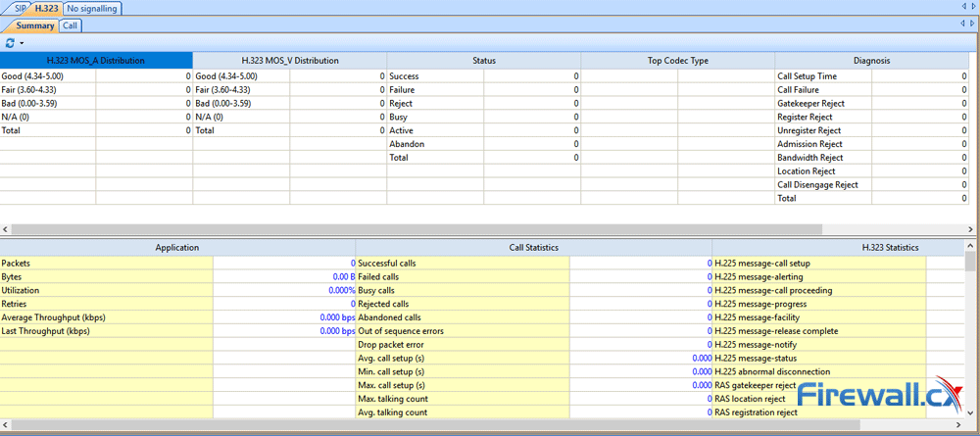Click sub-tab strip left scroll arrow
This screenshot has width=980, height=436.
pyautogui.click(x=963, y=24)
